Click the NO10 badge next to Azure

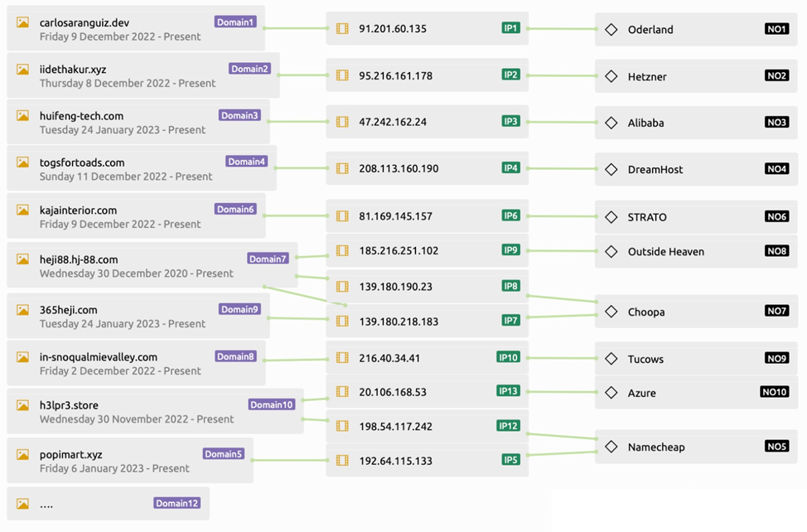775,392
